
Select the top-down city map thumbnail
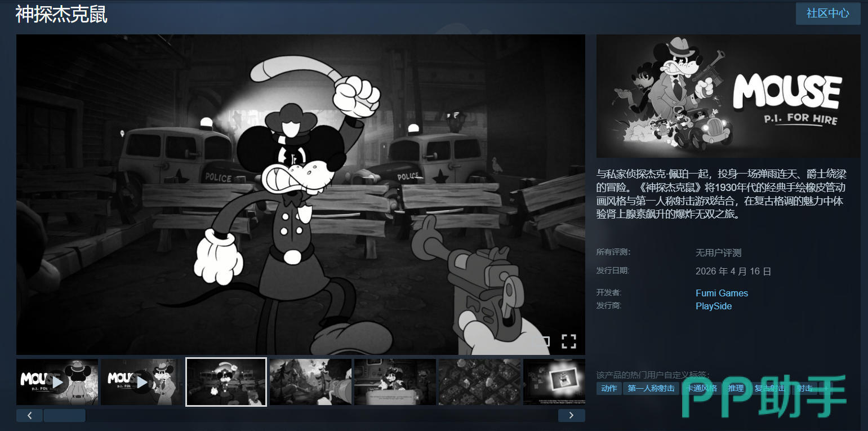tap(479, 382)
